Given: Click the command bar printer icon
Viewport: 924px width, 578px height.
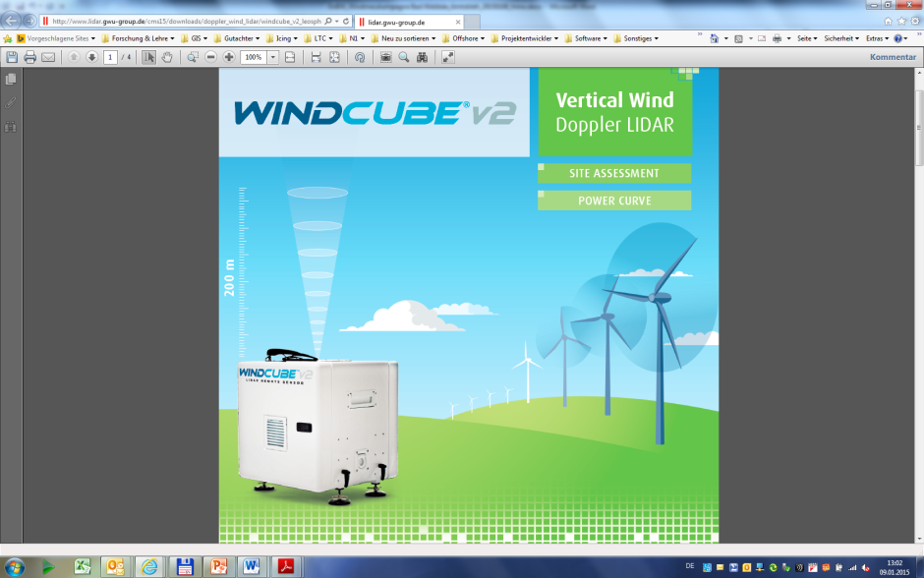Looking at the screenshot, I should (777, 38).
